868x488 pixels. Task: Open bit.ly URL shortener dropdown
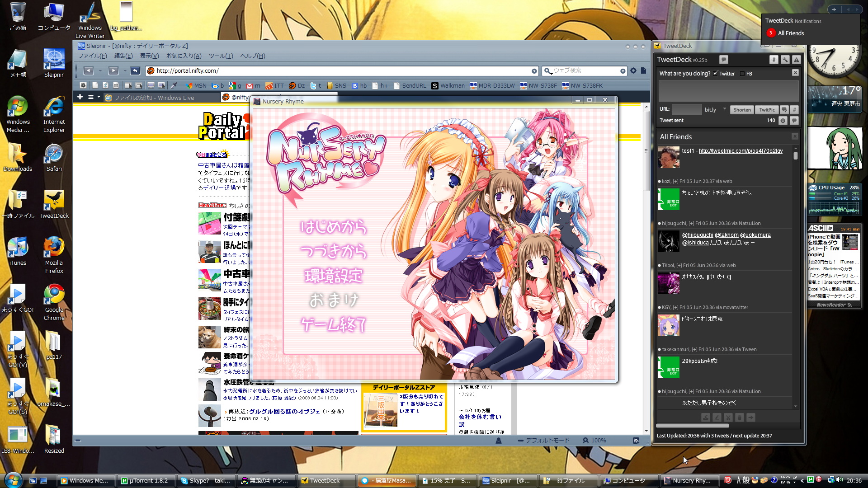pos(724,109)
